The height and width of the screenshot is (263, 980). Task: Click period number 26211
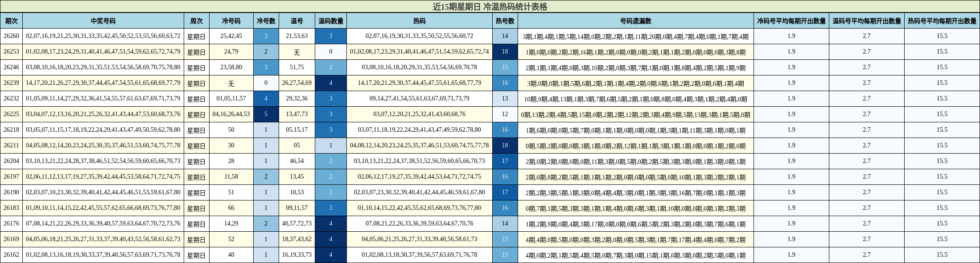click(x=12, y=146)
